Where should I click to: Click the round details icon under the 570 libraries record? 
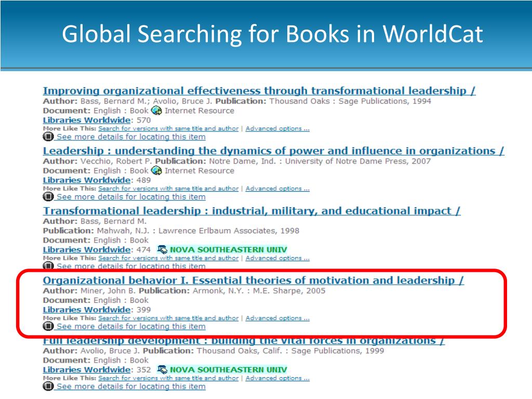48,137
